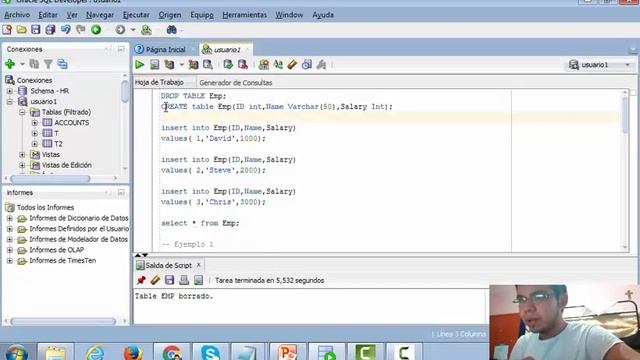Open Explain Plan dropdown arrow
The height and width of the screenshot is (360, 640).
[181, 64]
